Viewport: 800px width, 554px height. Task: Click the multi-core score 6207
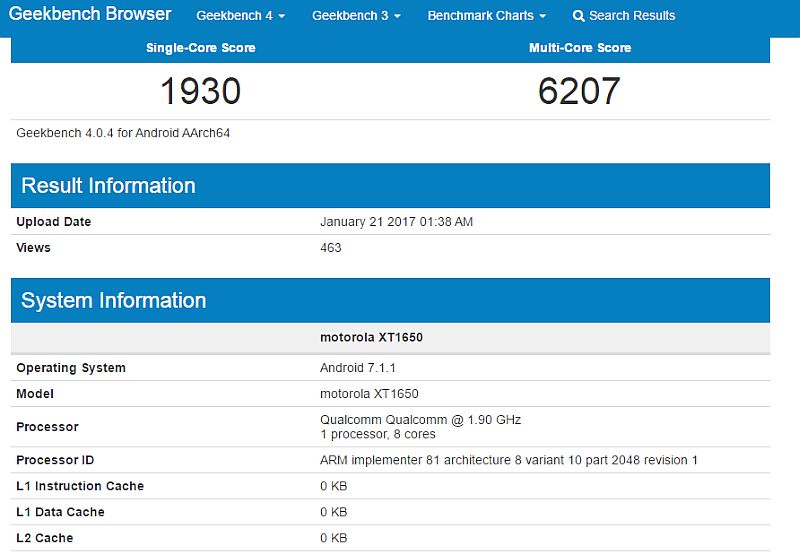click(579, 91)
